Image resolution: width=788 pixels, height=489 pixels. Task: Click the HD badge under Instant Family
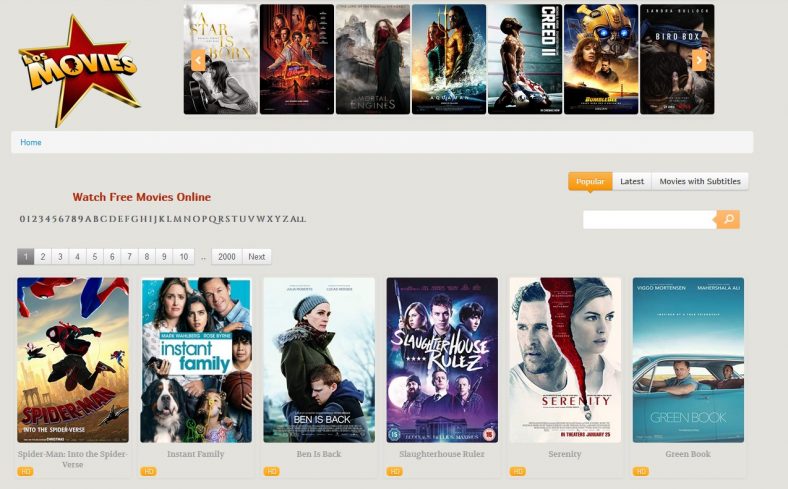[148, 471]
